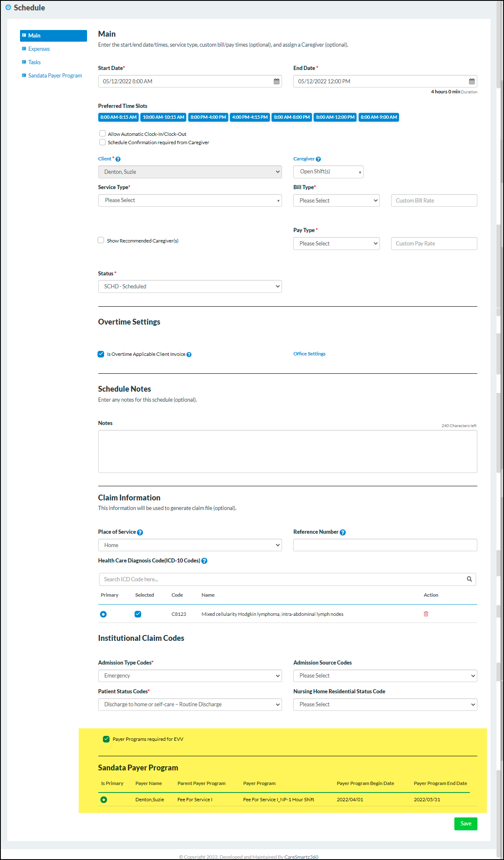Click the help icon next to Client
The image size is (504, 860).
(118, 159)
